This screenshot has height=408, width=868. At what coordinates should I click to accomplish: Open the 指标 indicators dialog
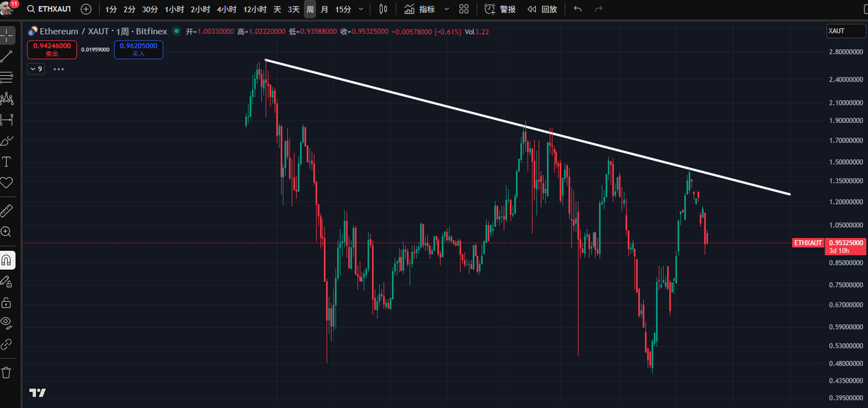pos(420,9)
